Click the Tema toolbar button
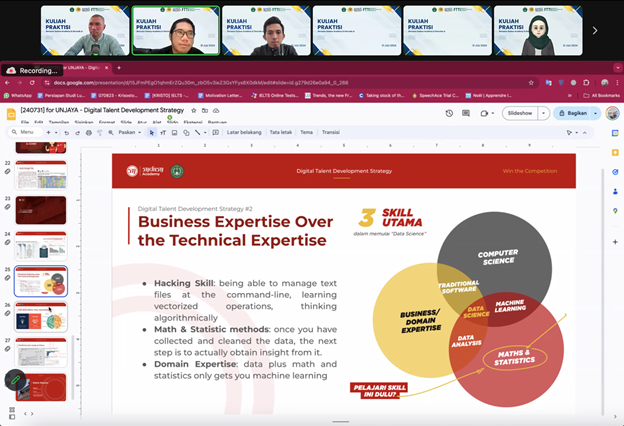The height and width of the screenshot is (426, 624). pos(306,132)
